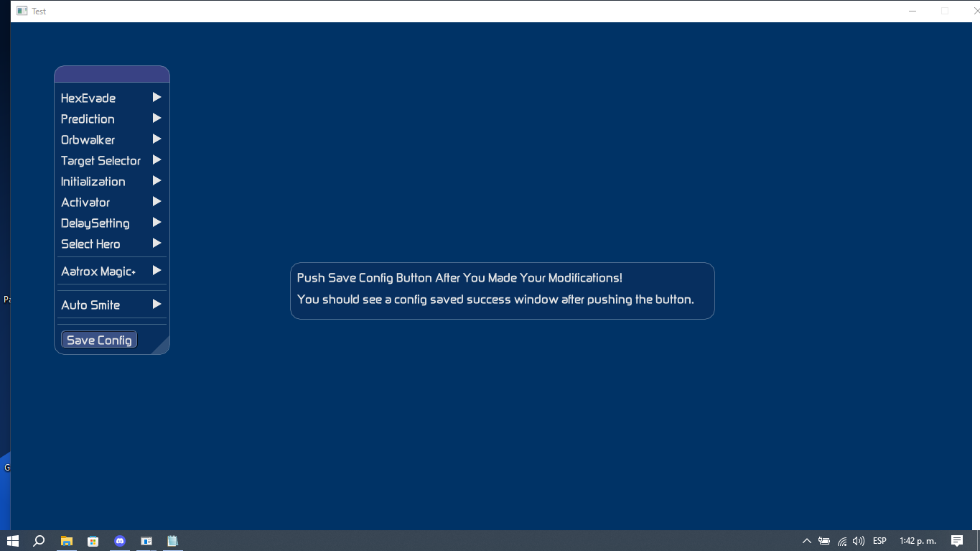
Task: Open the Prediction menu entry
Action: [x=88, y=119]
